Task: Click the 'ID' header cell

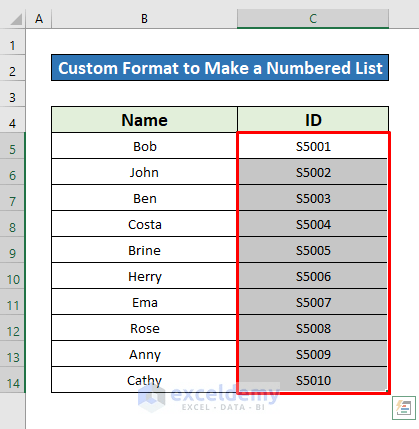Action: [313, 120]
